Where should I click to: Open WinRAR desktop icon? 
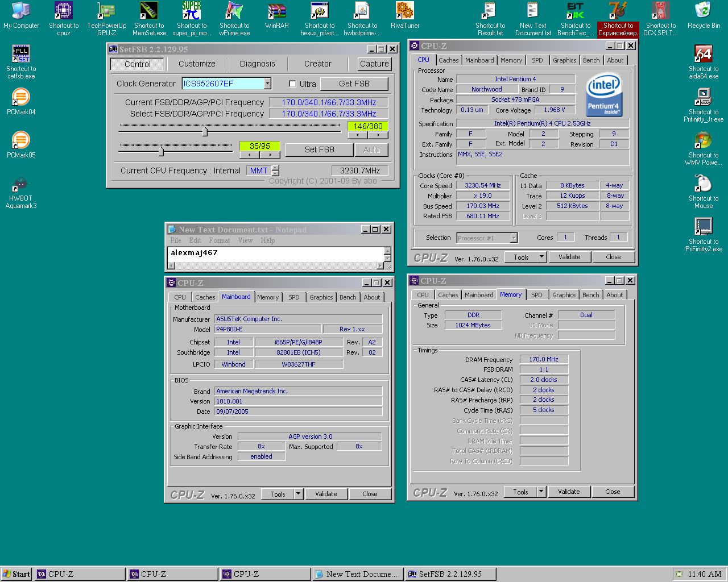coord(277,15)
